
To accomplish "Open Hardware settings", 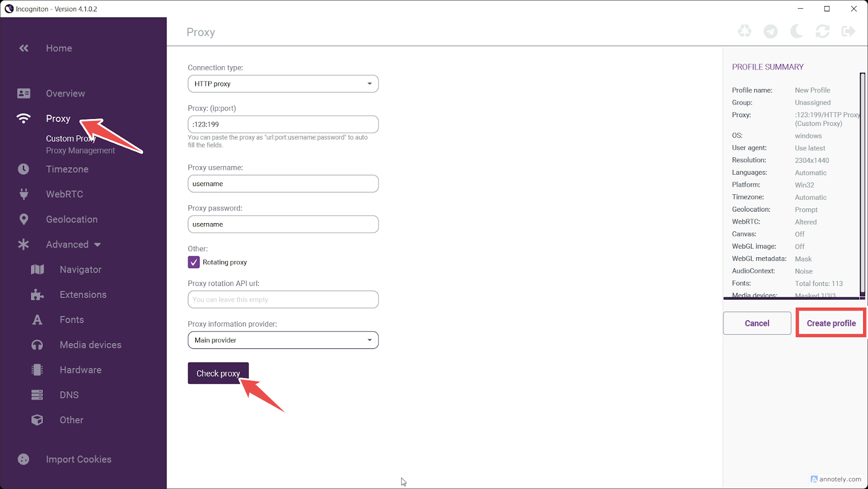I will click(81, 370).
